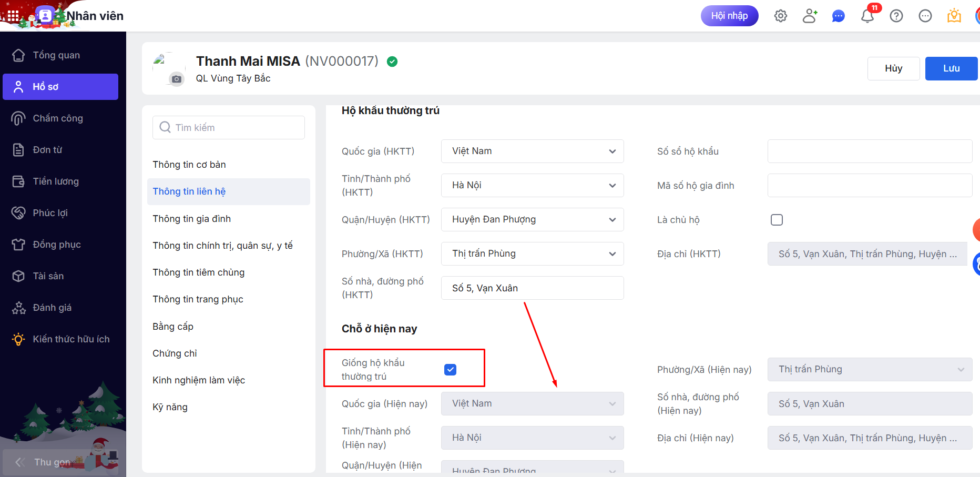The height and width of the screenshot is (477, 980).
Task: Open the app grid launcher icon
Action: [13, 16]
